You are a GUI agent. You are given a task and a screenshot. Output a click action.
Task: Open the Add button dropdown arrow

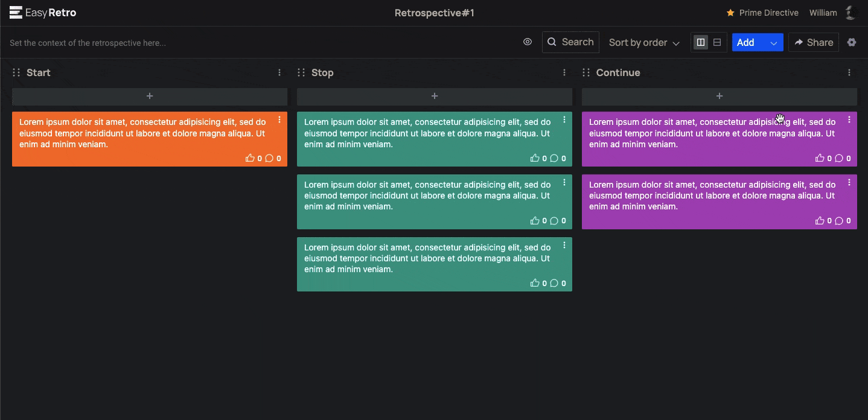click(x=773, y=43)
